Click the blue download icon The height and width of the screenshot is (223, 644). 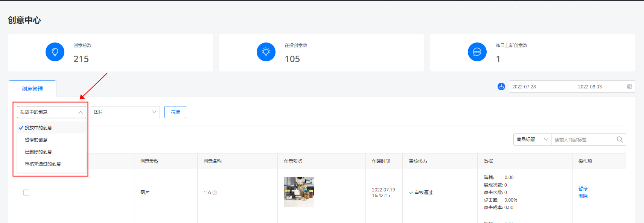(501, 86)
